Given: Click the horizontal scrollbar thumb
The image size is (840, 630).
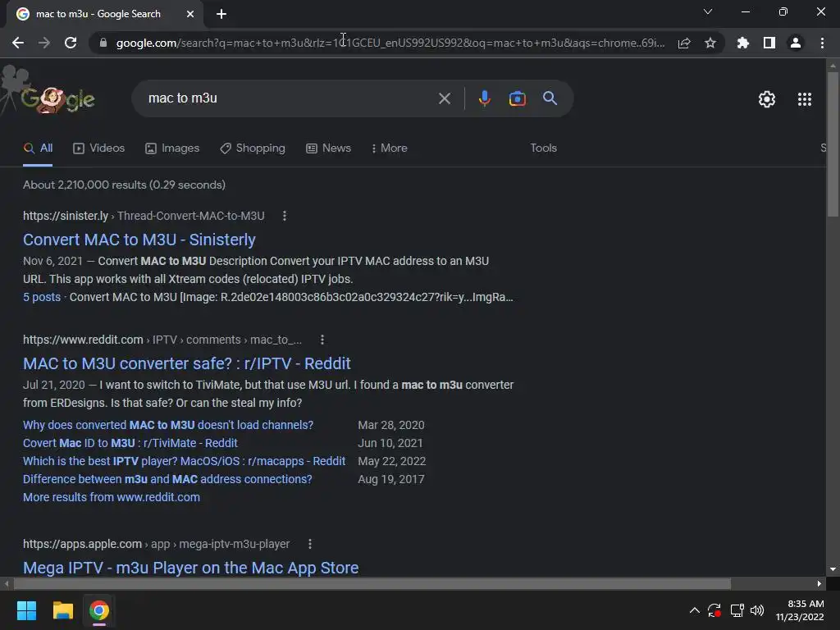Looking at the screenshot, I should point(372,583).
